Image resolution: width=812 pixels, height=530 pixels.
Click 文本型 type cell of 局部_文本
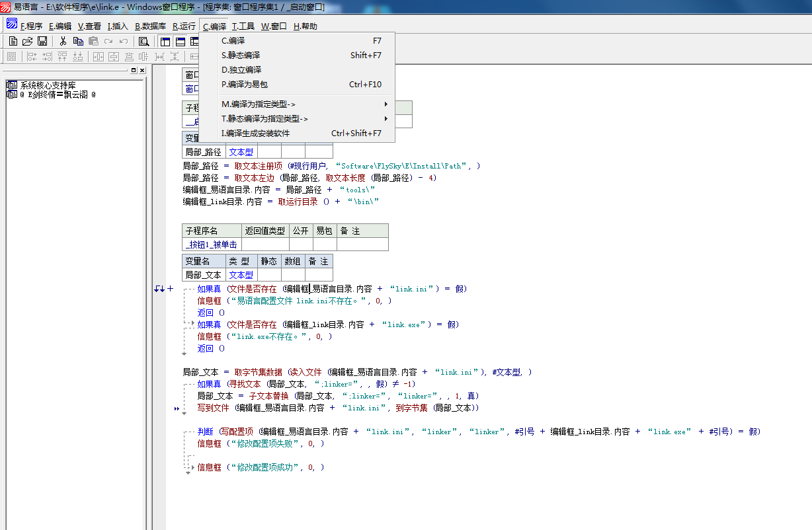tap(241, 275)
